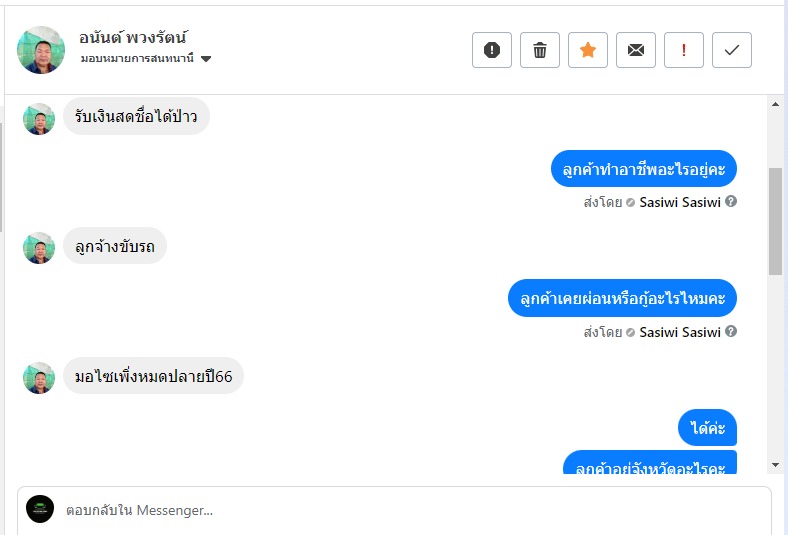
Task: Click the red exclamation priority icon
Action: point(684,50)
